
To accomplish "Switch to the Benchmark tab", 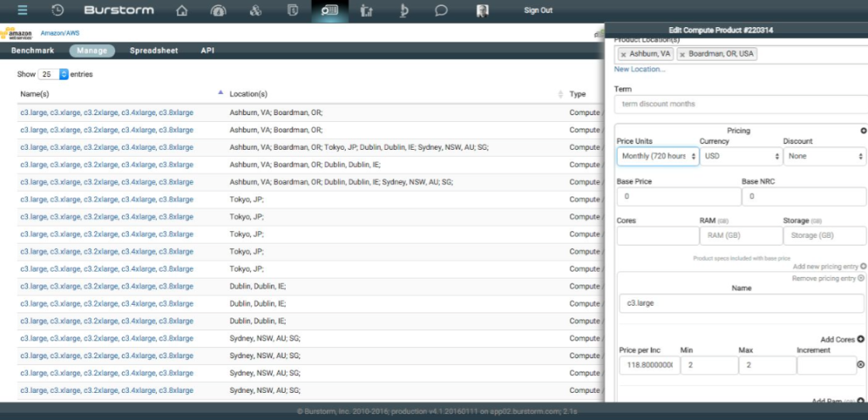I will point(32,51).
